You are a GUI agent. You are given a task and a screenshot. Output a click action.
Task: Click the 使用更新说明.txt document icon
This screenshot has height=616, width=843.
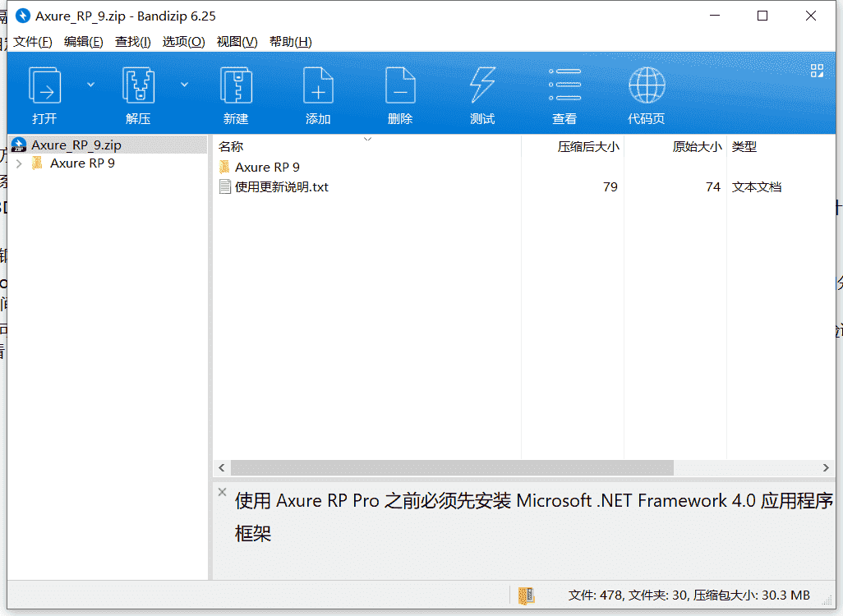point(225,187)
